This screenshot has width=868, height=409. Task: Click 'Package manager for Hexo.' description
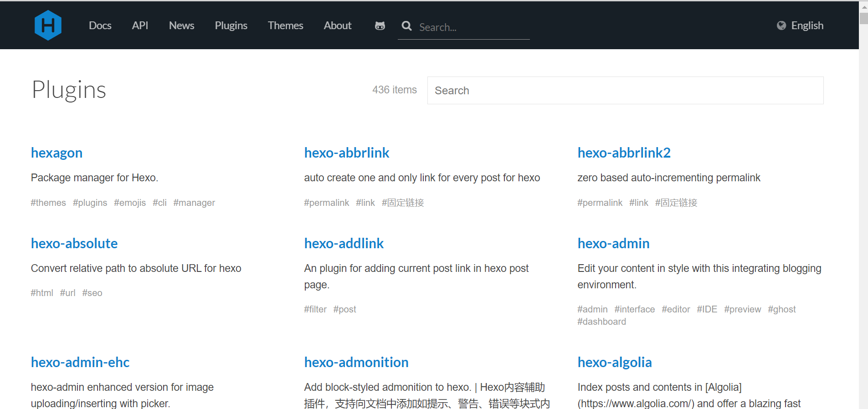point(95,178)
